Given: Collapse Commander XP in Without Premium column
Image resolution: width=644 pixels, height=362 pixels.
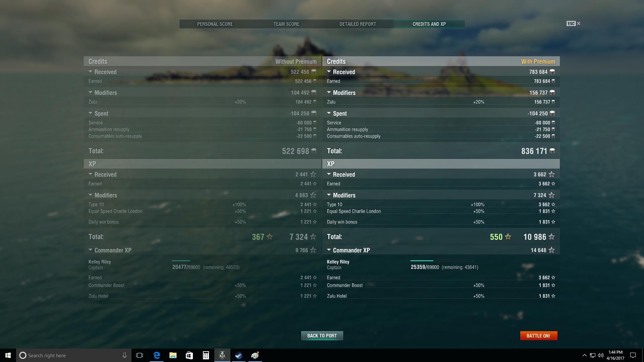Looking at the screenshot, I should 90,250.
